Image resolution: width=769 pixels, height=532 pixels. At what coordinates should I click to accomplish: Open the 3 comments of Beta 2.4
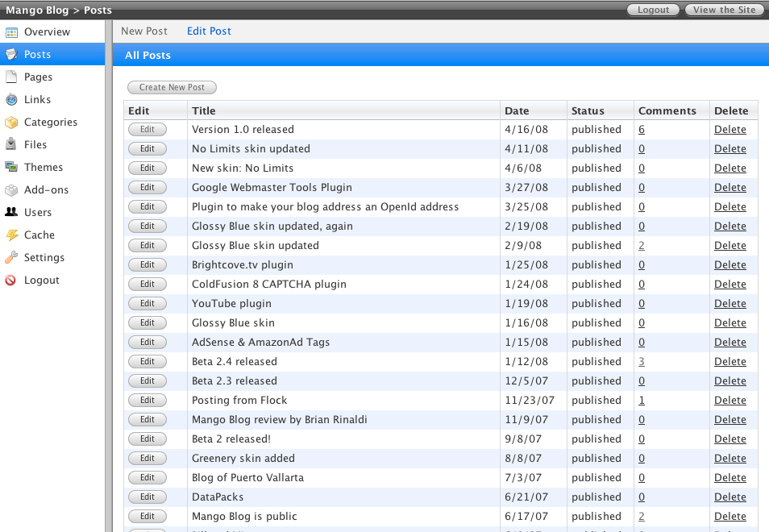pos(642,361)
